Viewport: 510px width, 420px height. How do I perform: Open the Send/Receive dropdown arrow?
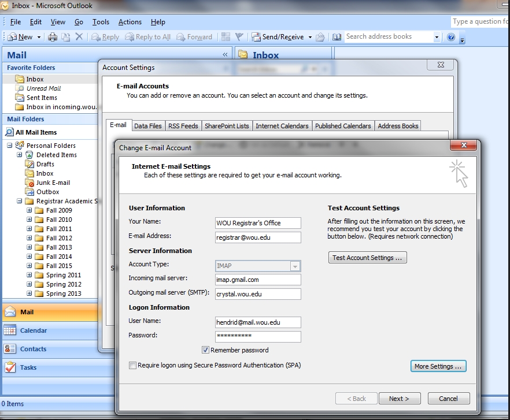310,37
